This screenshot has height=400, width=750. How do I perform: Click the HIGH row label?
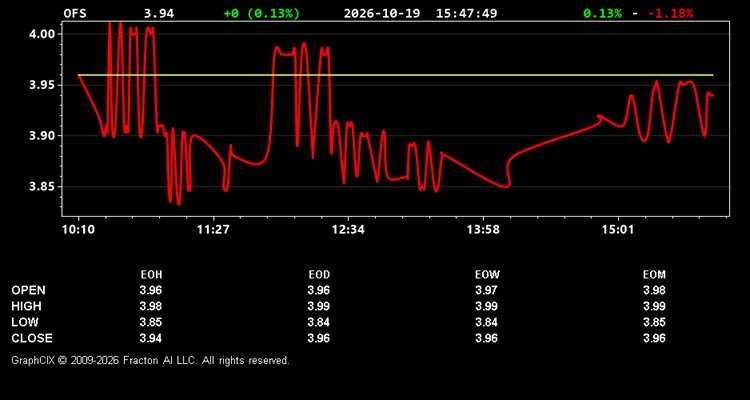(x=26, y=306)
